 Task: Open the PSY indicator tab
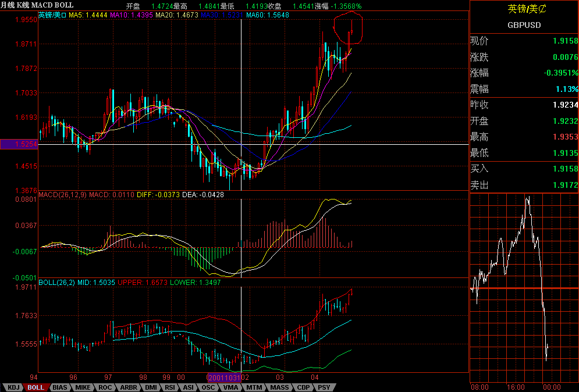[x=324, y=387]
